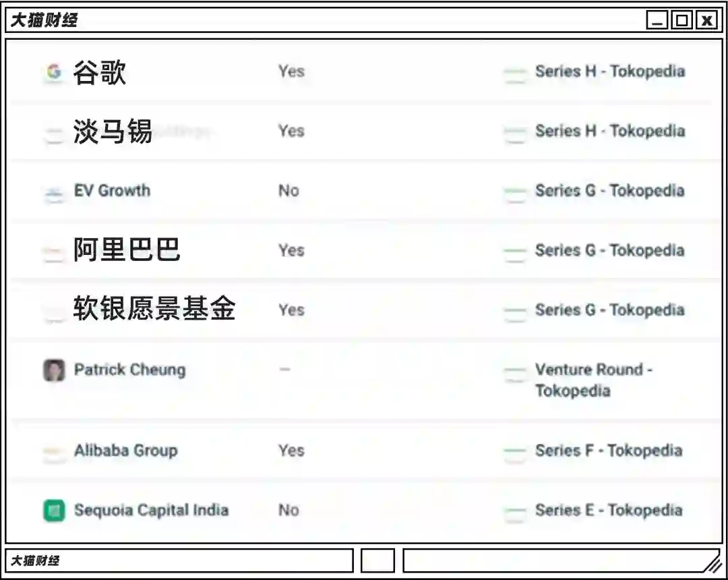The height and width of the screenshot is (580, 728).
Task: Click the Yes value in 谷歌's row
Action: coord(292,71)
